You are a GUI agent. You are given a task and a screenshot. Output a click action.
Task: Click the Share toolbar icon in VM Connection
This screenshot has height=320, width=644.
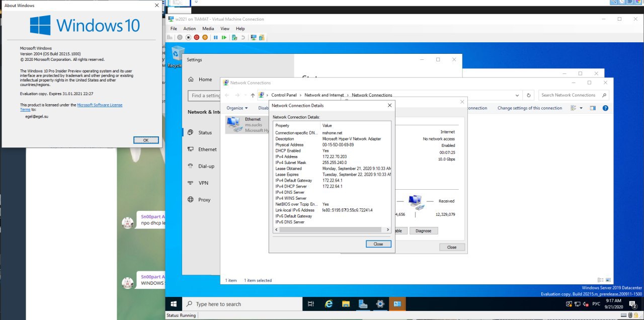[x=262, y=37]
